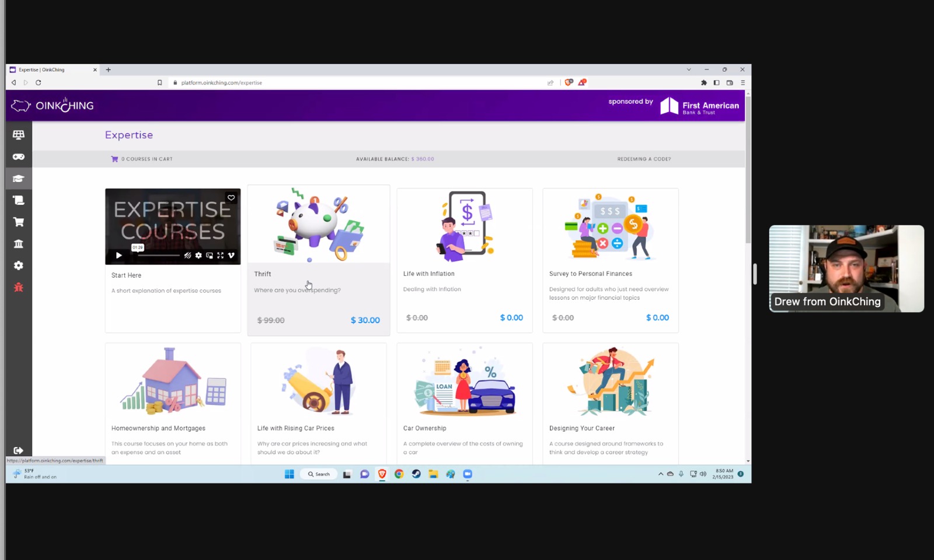This screenshot has height=560, width=934.
Task: Toggle video captions/volume muted icon
Action: (x=187, y=256)
